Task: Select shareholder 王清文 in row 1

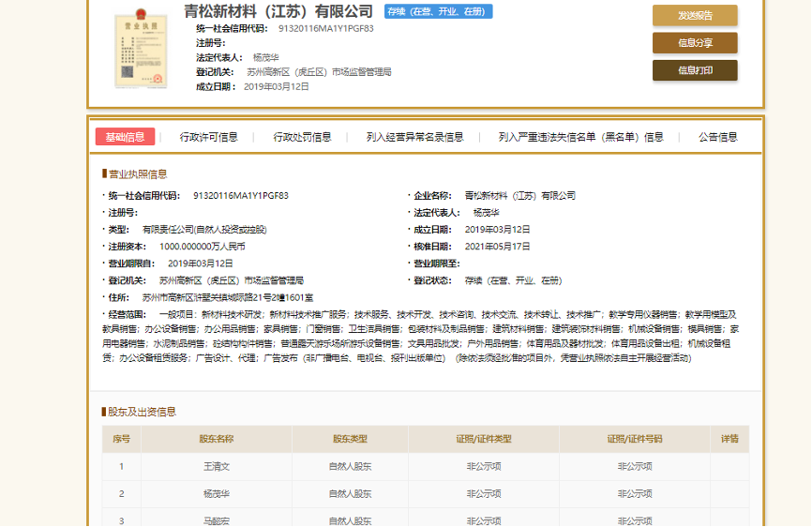Action: point(217,466)
